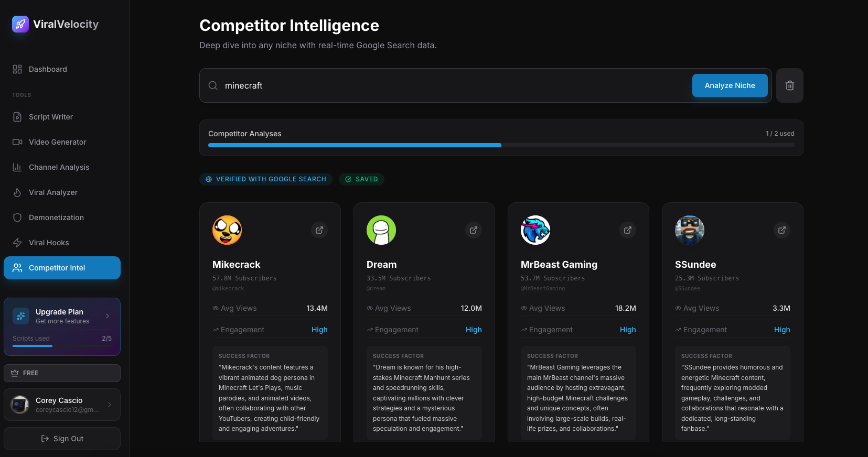This screenshot has width=868, height=457.
Task: Click the Upgrade Plan sparkle icon
Action: pyautogui.click(x=21, y=316)
